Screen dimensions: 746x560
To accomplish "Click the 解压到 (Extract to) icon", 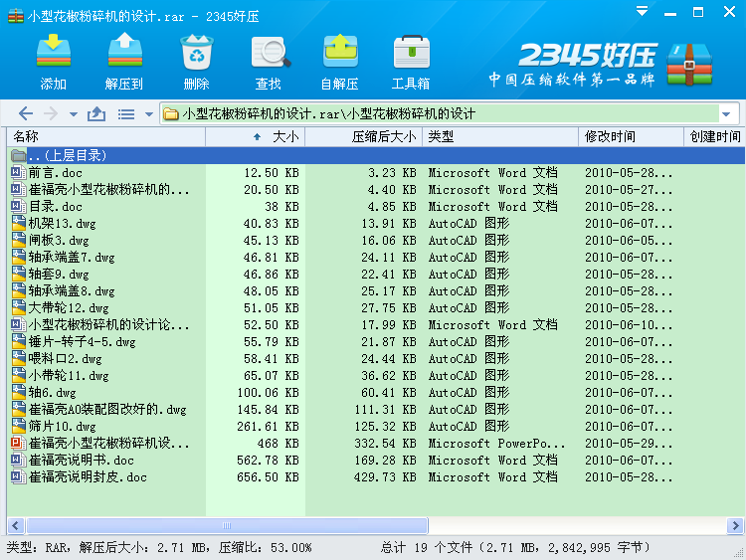I will click(x=124, y=51).
